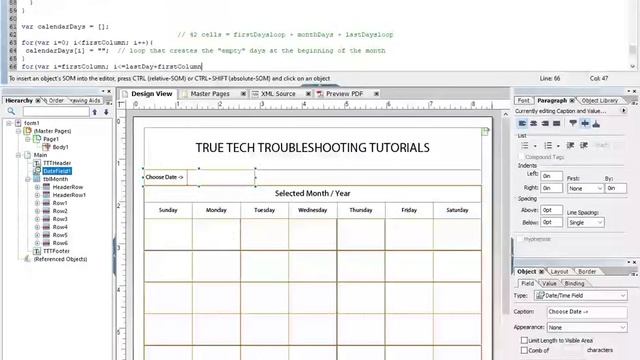
Task: Collapse the Master Pages tree node
Action: click(x=18, y=131)
